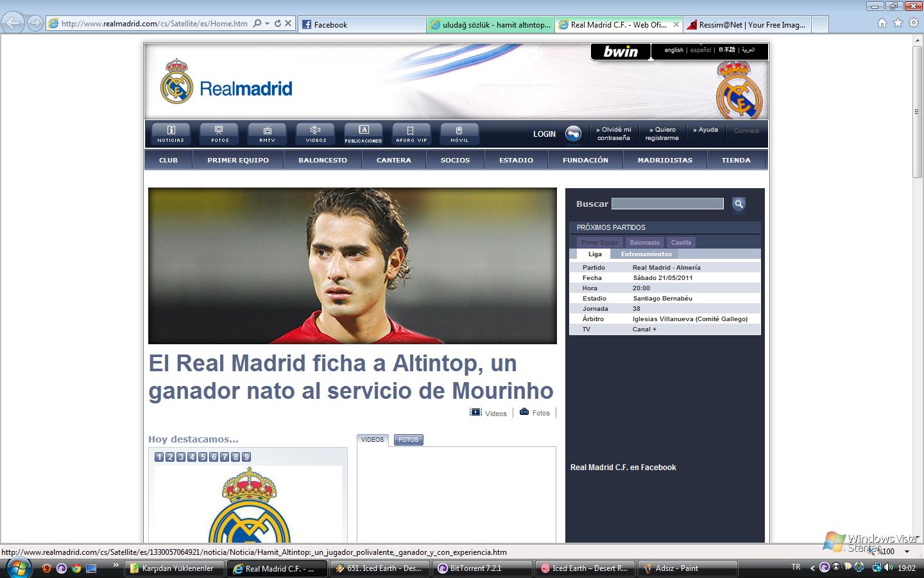The image size is (924, 578).
Task: Click the magnifier search button beside Buscar
Action: point(739,204)
